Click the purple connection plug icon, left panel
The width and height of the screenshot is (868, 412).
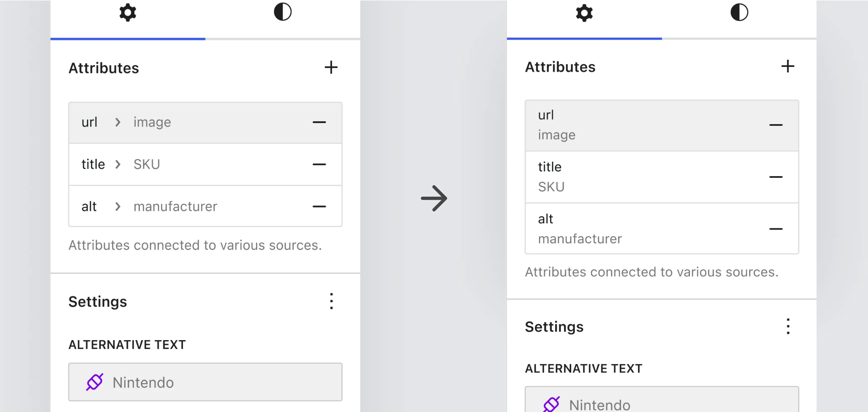pyautogui.click(x=95, y=382)
